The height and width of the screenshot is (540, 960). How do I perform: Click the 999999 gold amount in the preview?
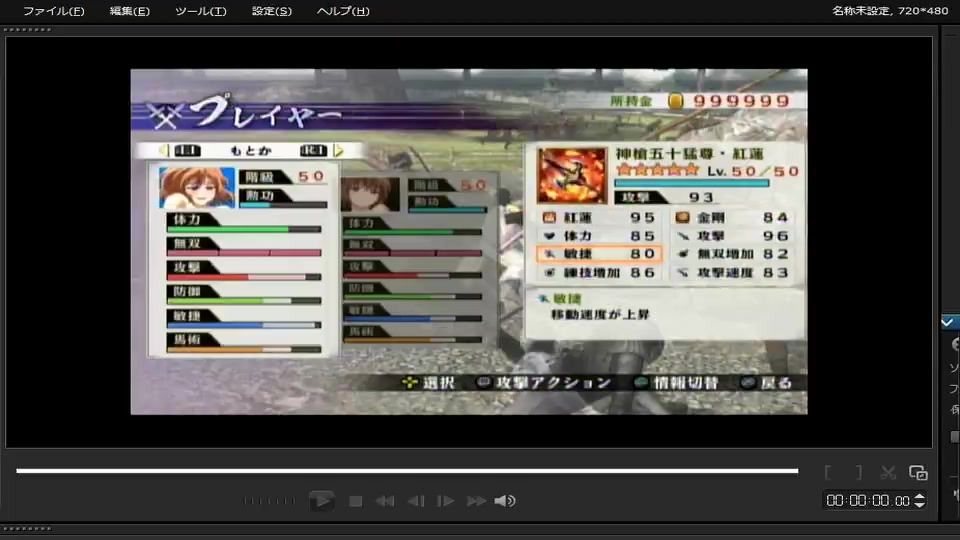click(741, 101)
